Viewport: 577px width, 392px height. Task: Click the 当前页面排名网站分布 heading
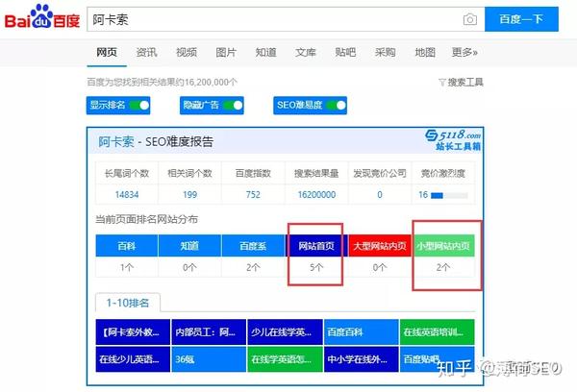coord(146,219)
